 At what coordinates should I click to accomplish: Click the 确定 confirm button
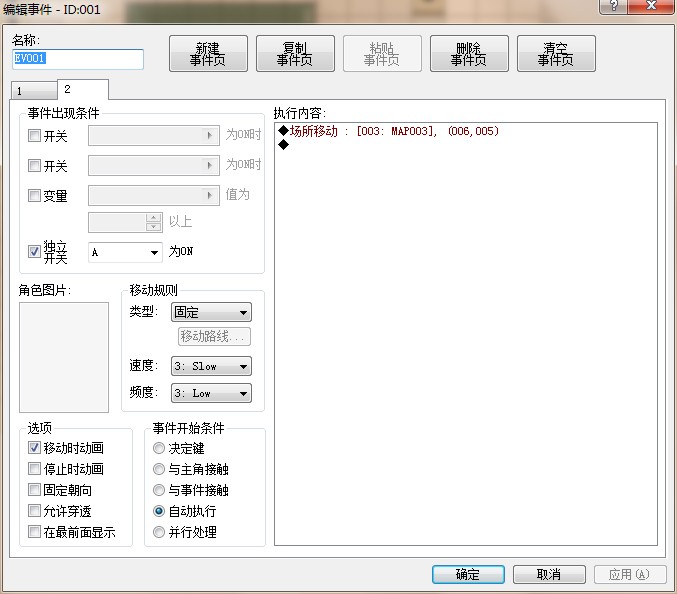coord(468,575)
